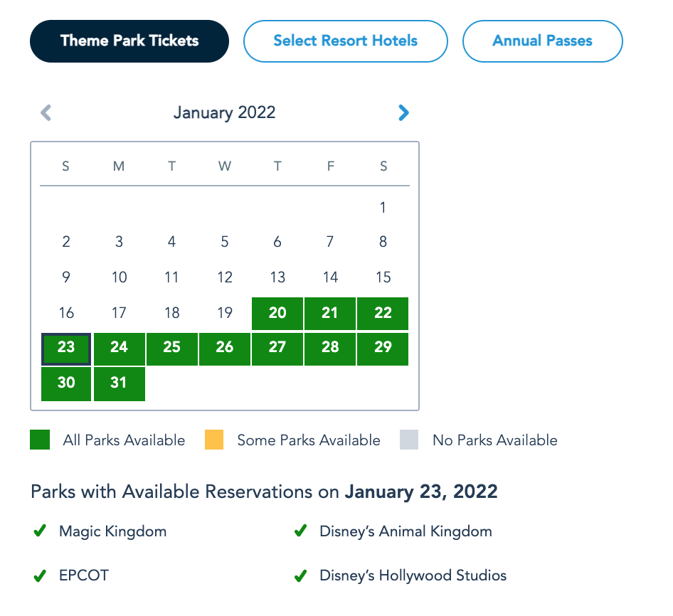Image resolution: width=673 pixels, height=616 pixels.
Task: Select January 26 on the calendar
Action: tap(225, 348)
